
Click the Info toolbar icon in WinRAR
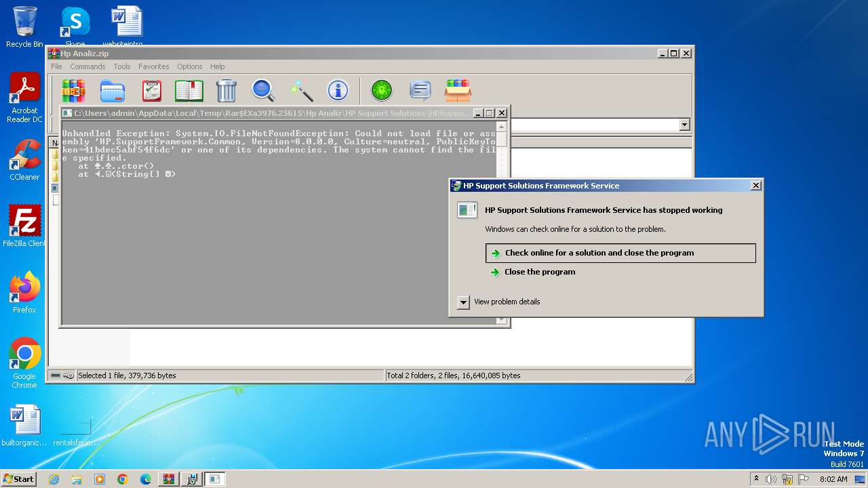point(338,90)
